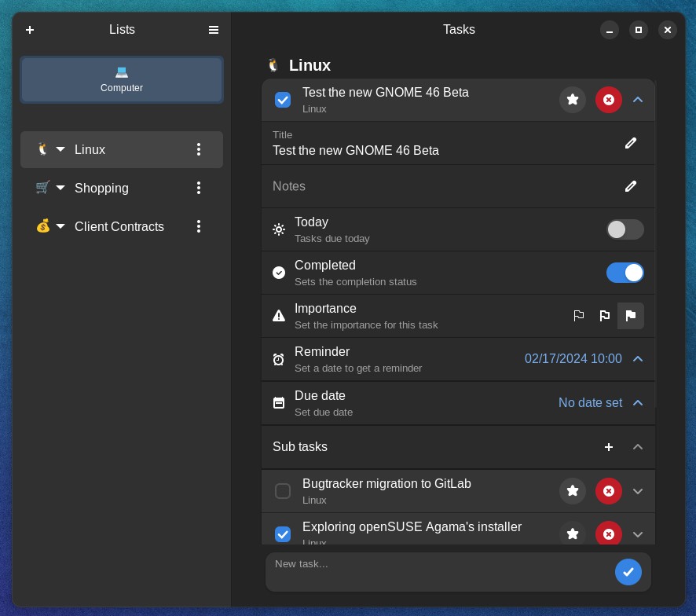
Task: Click the Importance warning triangle icon
Action: pos(279,316)
